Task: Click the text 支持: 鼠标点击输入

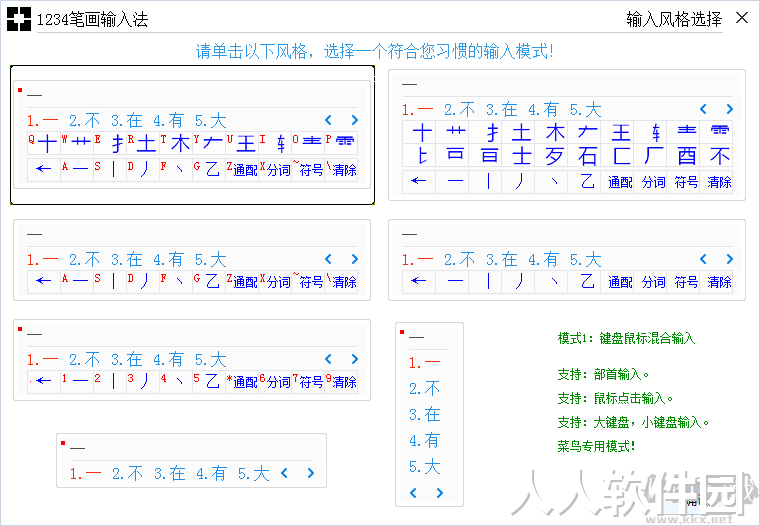Action: [x=615, y=398]
